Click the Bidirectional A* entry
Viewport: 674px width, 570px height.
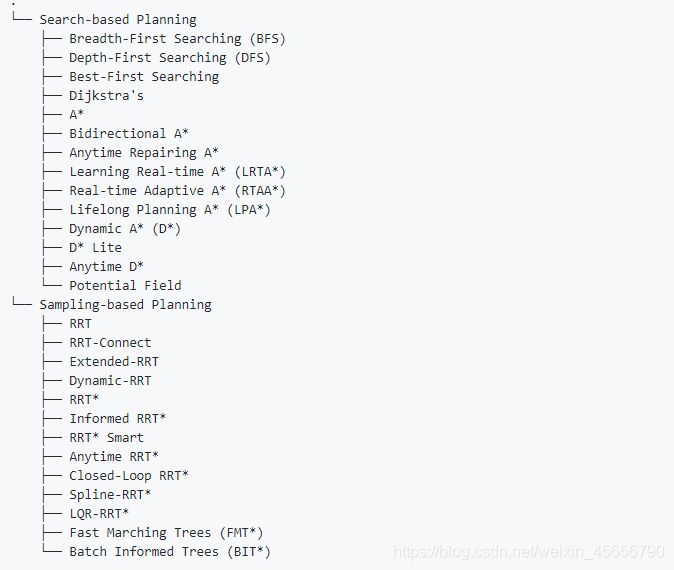click(x=129, y=134)
